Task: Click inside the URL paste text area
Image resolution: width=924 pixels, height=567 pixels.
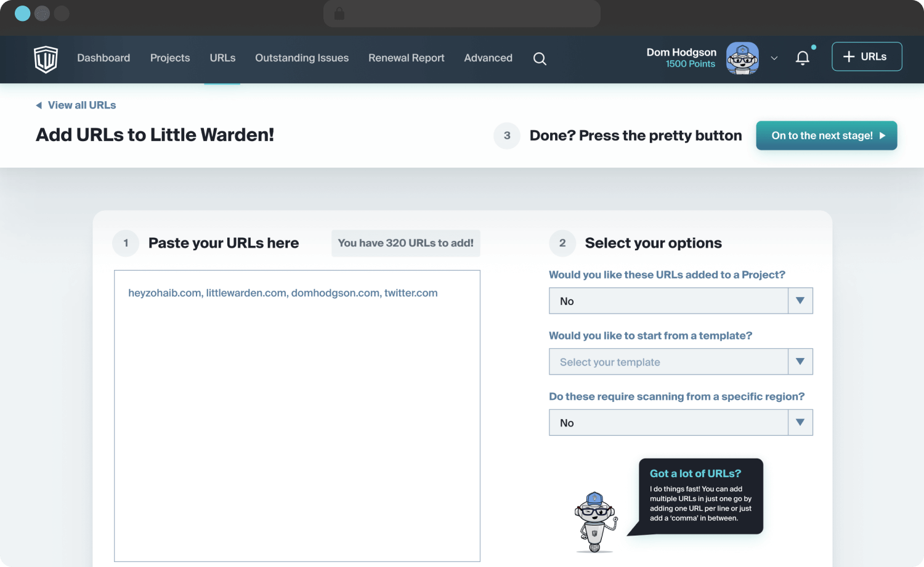Action: coord(297,416)
